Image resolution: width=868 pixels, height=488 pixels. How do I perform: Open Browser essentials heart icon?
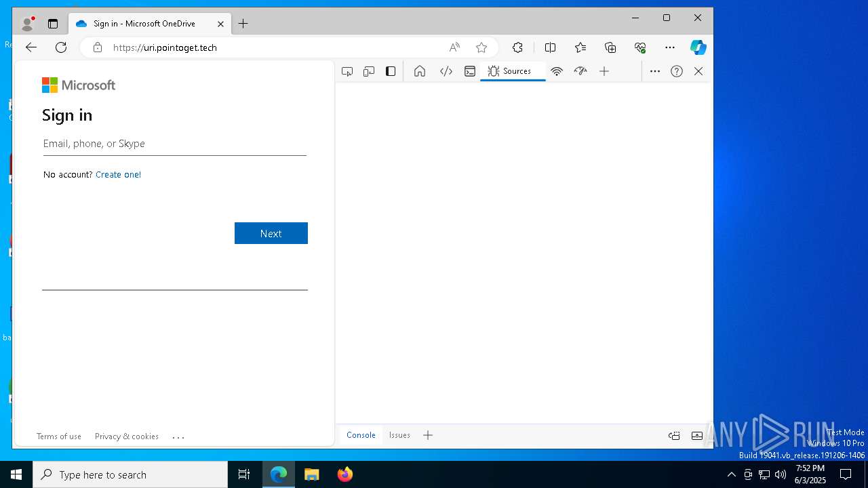coord(640,47)
